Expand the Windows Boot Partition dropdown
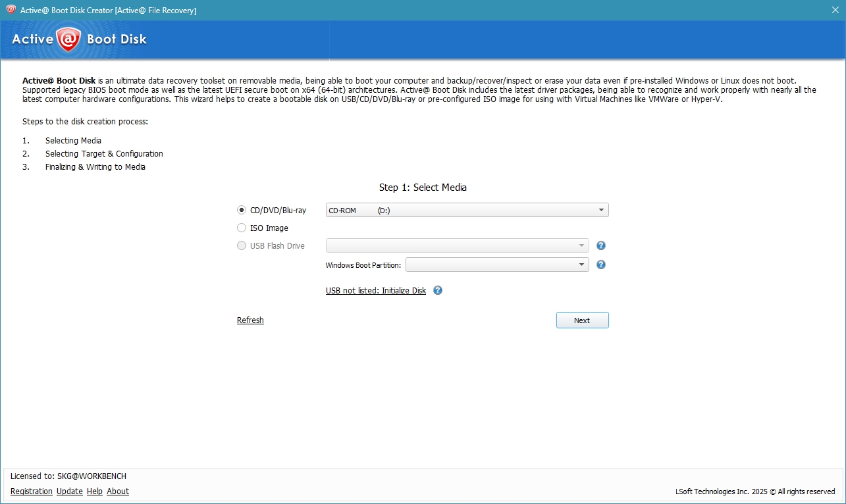The width and height of the screenshot is (846, 504). (497, 265)
